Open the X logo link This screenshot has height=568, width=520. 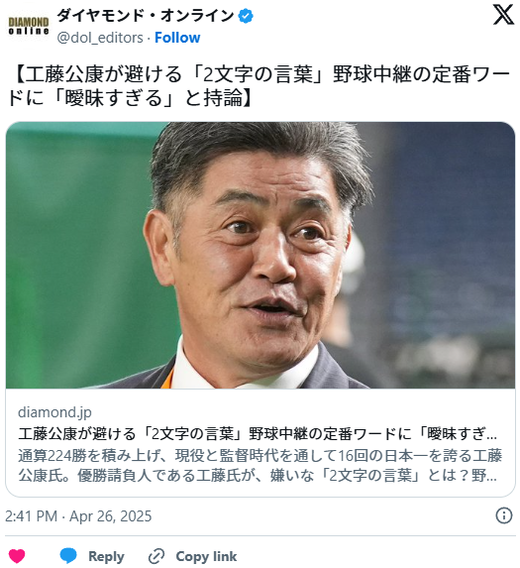point(503,15)
